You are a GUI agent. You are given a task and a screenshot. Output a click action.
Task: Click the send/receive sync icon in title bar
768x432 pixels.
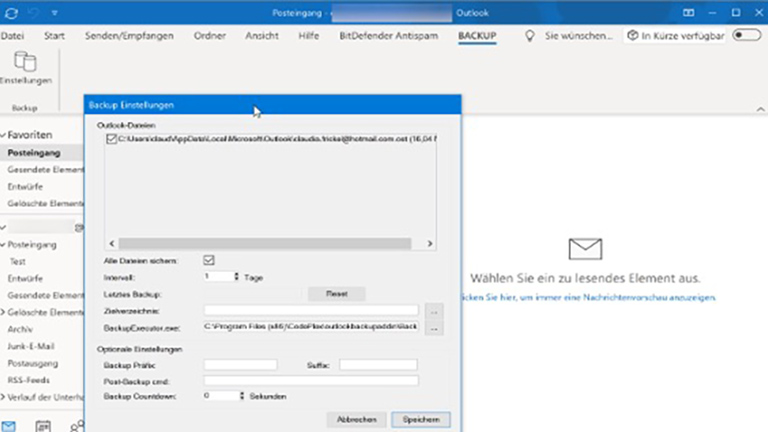click(12, 13)
